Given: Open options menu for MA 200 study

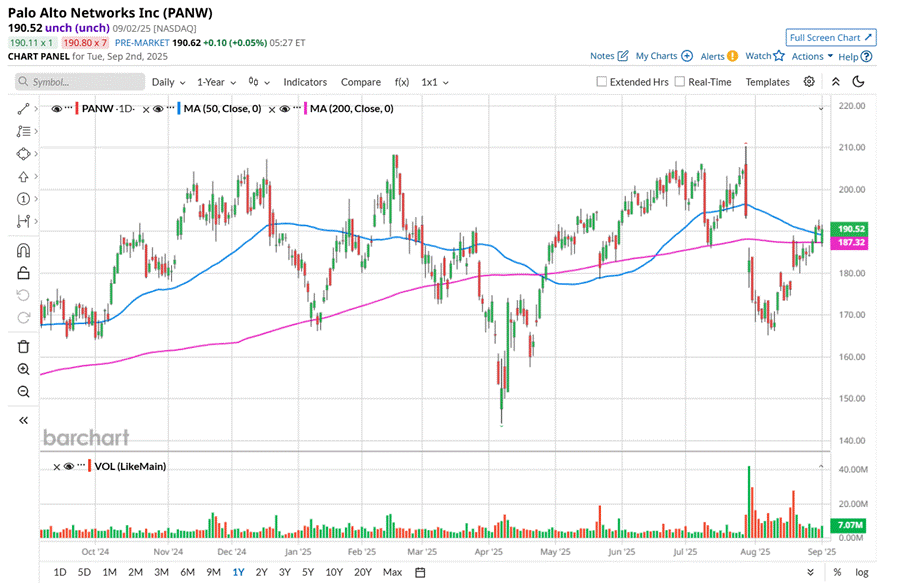Looking at the screenshot, I should (297, 108).
